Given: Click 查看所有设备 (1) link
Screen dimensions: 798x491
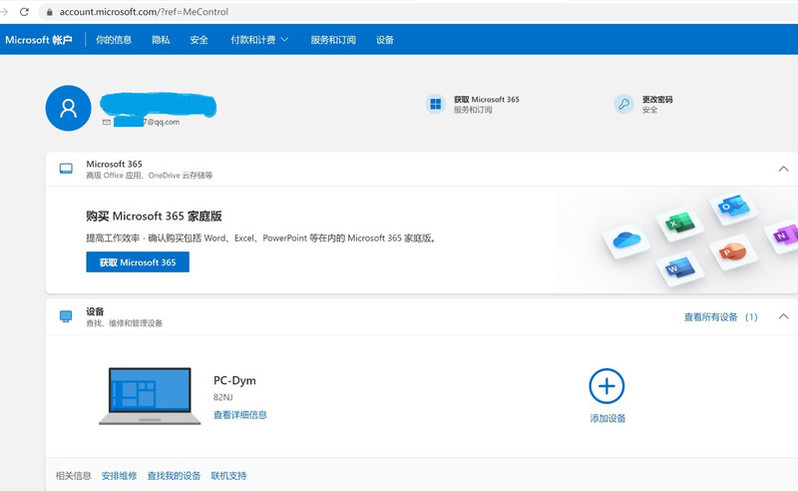Looking at the screenshot, I should pyautogui.click(x=721, y=317).
